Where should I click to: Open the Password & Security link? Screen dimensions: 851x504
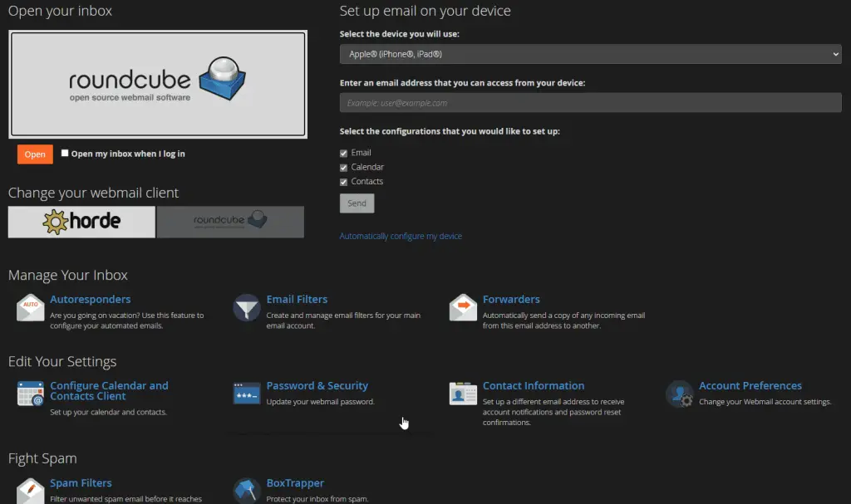[x=317, y=386]
